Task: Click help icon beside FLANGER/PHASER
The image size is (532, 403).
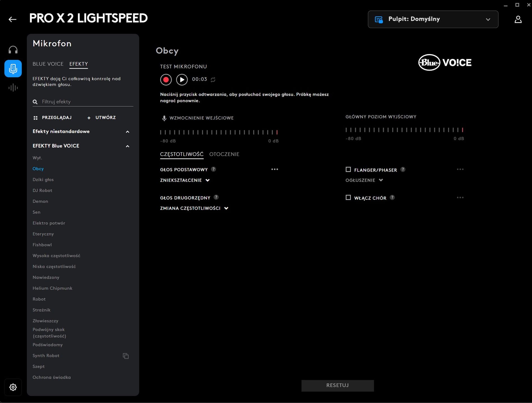Action: point(403,169)
